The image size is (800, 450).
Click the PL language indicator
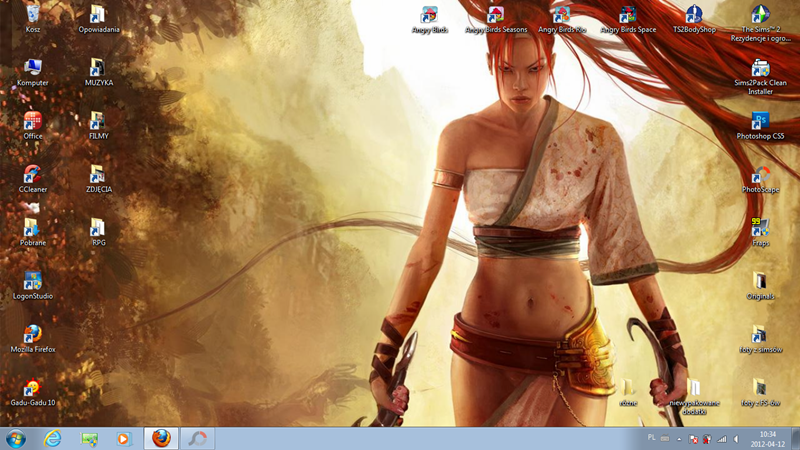pos(651,438)
